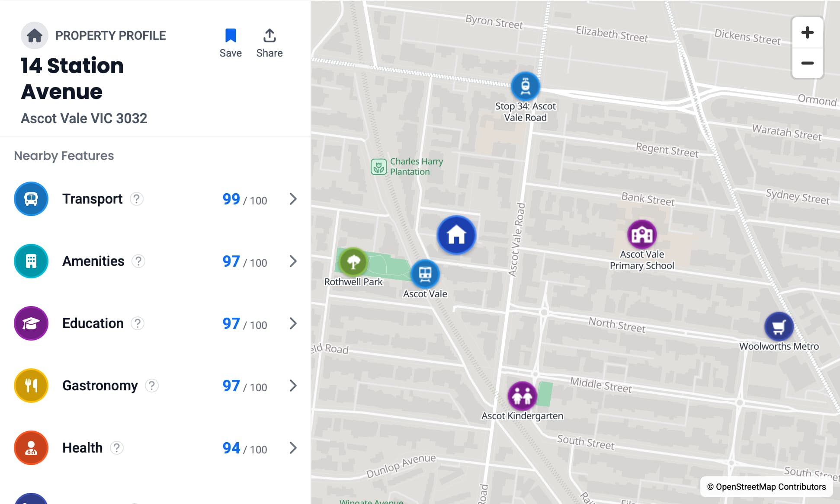
Task: Select the Ascot Kindergarten marker
Action: pyautogui.click(x=523, y=396)
